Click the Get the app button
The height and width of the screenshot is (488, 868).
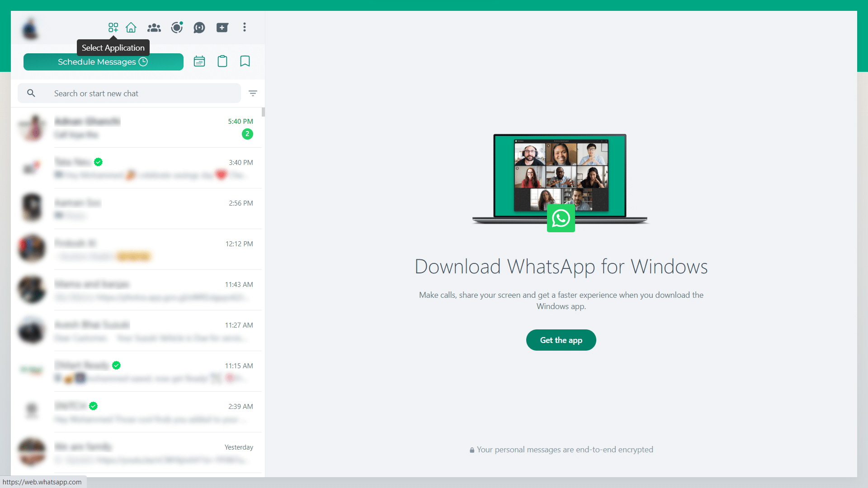[561, 340]
